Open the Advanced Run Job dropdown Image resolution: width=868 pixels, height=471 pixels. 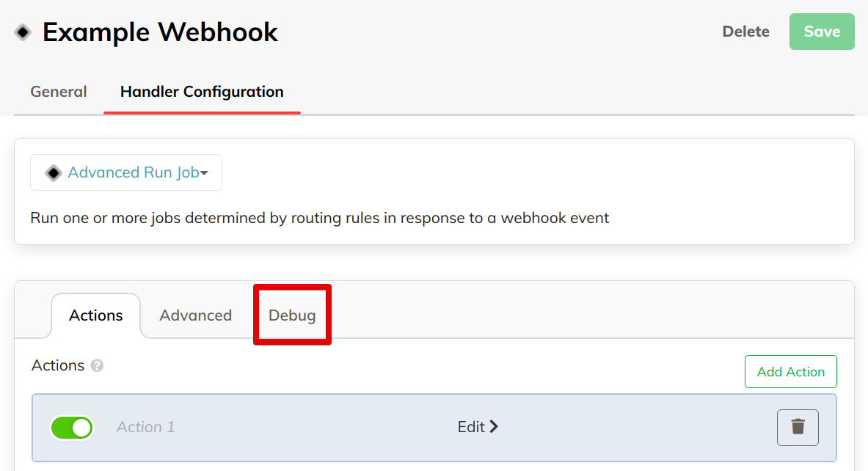(x=126, y=172)
